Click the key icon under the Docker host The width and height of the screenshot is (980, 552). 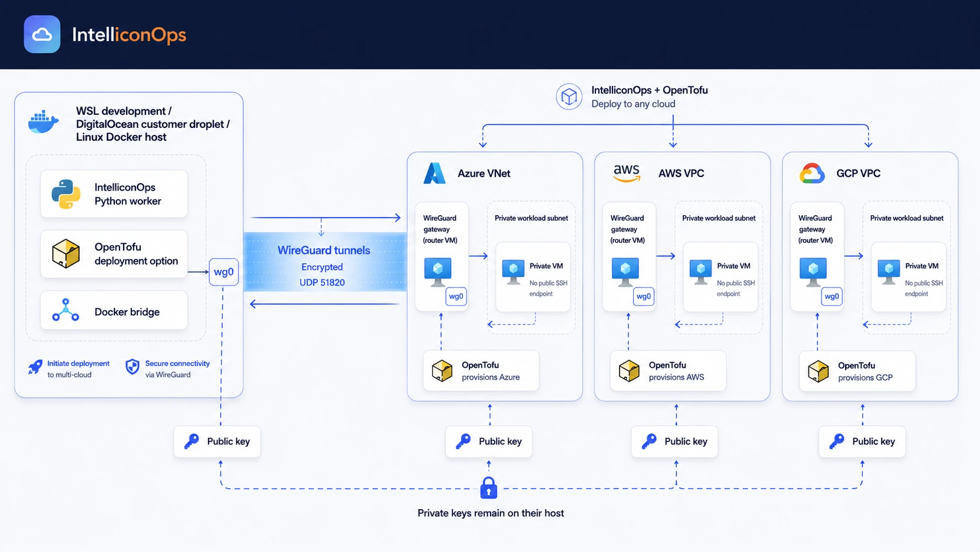192,441
